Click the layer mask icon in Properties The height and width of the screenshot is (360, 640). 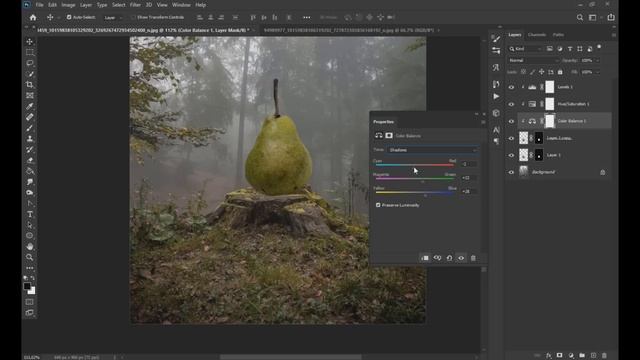click(x=389, y=136)
